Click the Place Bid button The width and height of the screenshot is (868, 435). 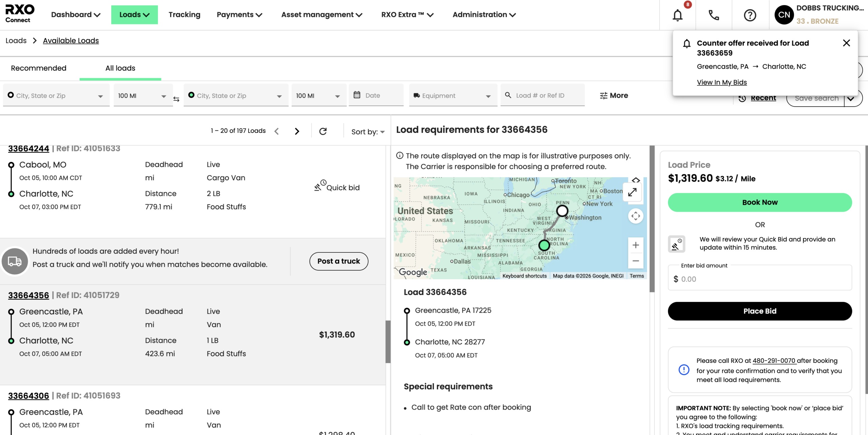point(760,311)
